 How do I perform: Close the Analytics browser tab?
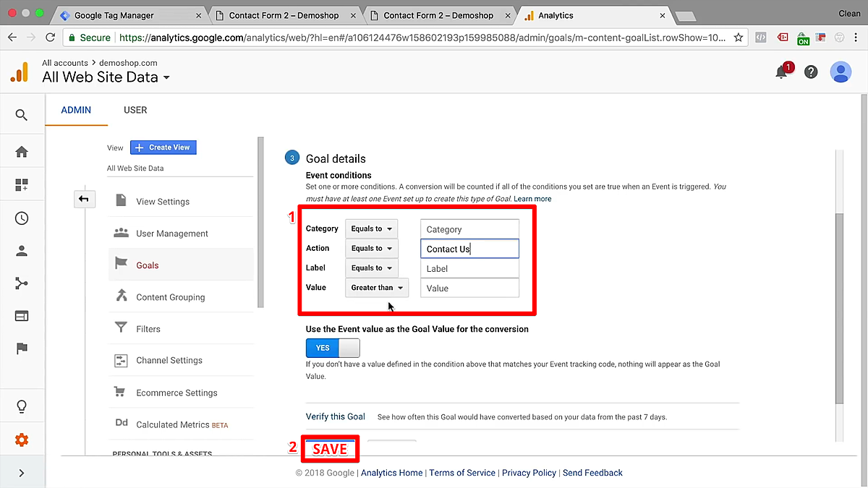(662, 15)
